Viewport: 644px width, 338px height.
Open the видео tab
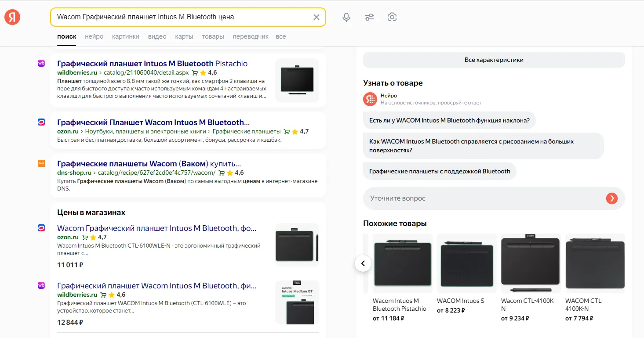click(157, 36)
